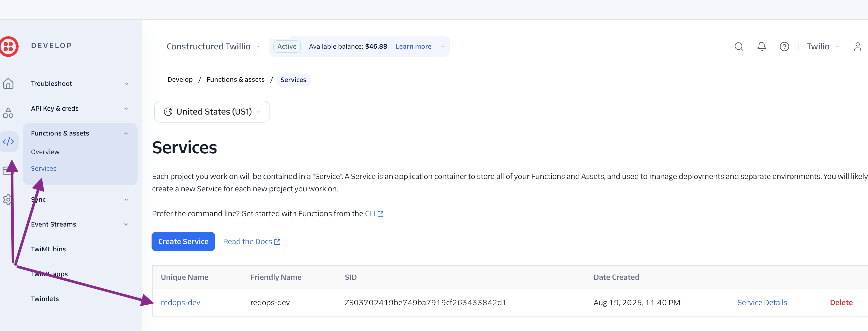This screenshot has width=868, height=331.
Task: Click the help question mark icon
Action: (784, 47)
